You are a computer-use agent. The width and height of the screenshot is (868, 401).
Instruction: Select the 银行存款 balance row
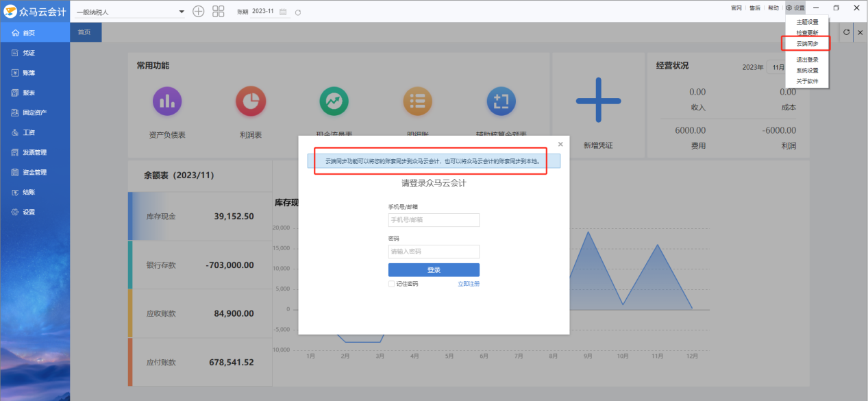coord(200,265)
